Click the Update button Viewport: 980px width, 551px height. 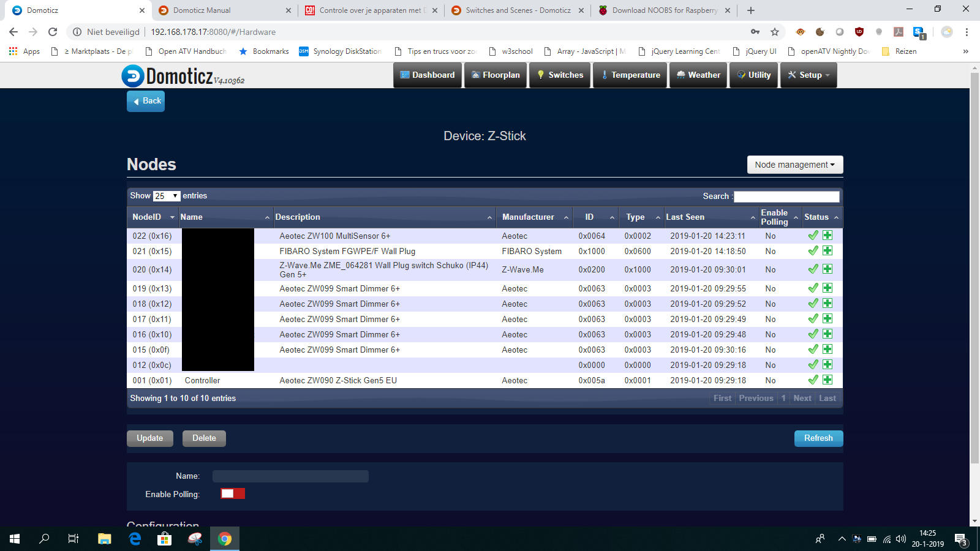(x=150, y=438)
